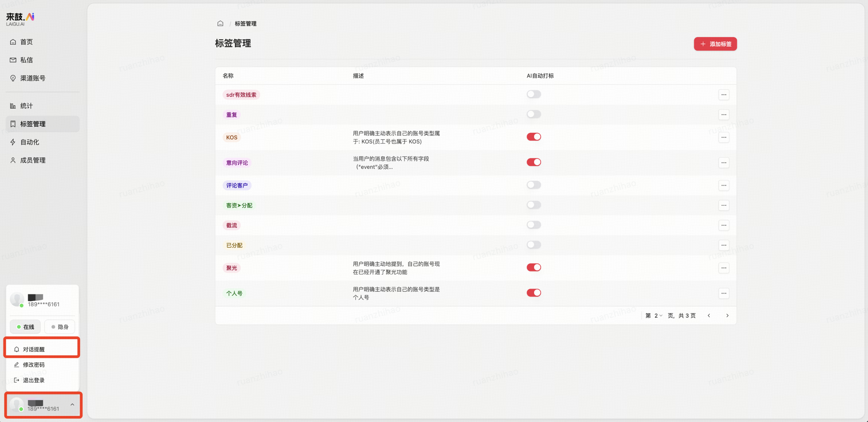Collapse the bottom user account panel
Screen dimensions: 868x422
point(72,405)
